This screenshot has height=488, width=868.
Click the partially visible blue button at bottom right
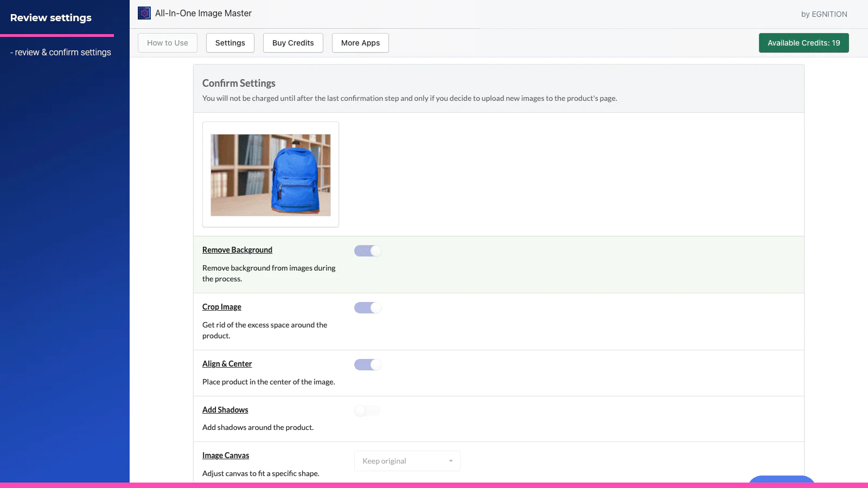coord(781,479)
